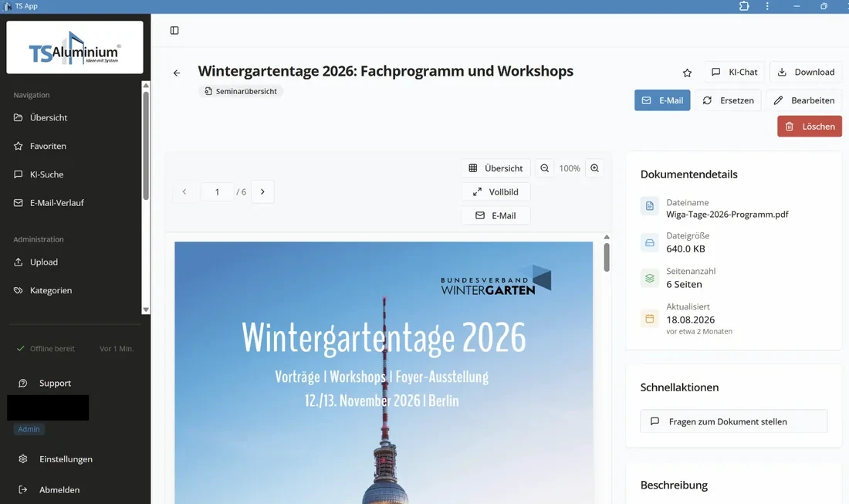Click the Vor 1 Min. sync time
The height and width of the screenshot is (504, 849).
(x=117, y=349)
